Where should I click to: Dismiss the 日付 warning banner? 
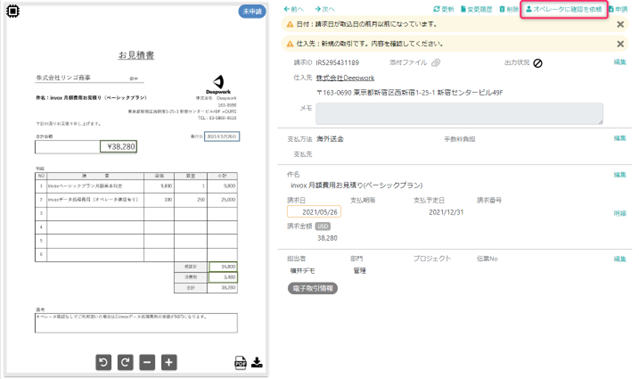620,24
